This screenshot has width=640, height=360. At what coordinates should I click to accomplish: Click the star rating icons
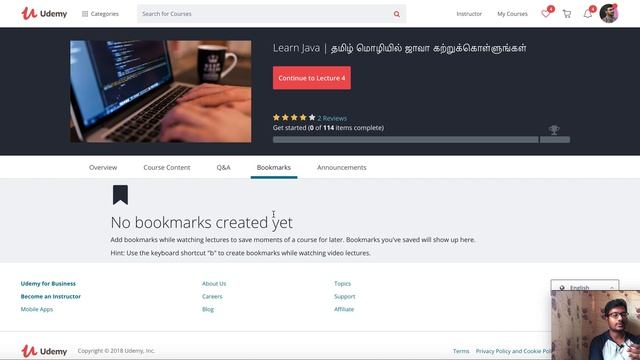click(294, 118)
